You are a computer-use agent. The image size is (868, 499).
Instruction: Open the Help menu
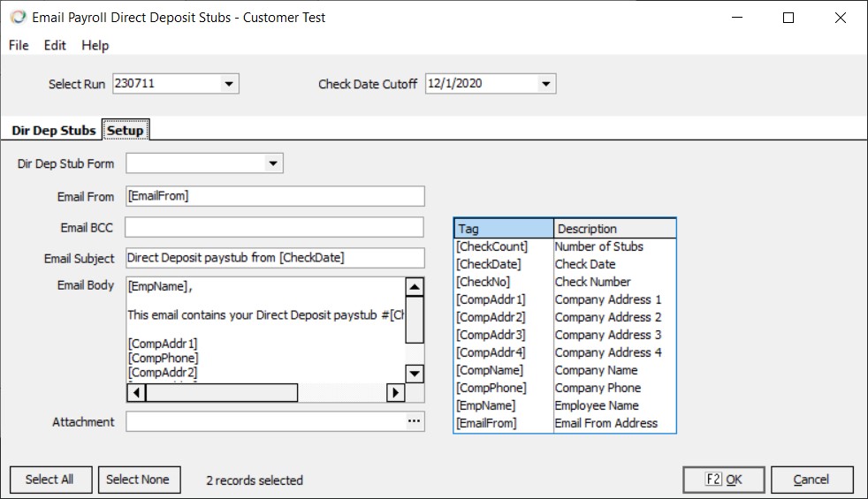(x=95, y=45)
